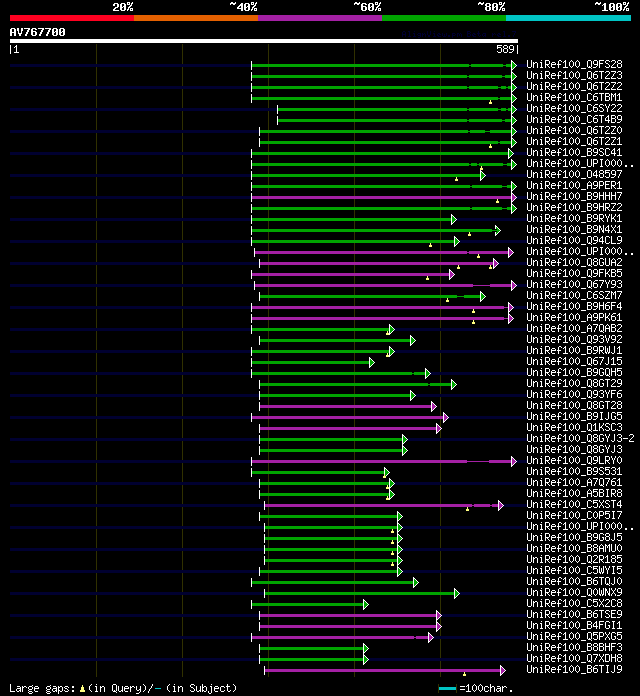
Task: Open hit UniRef100_C6TBM1
Action: 574,97
